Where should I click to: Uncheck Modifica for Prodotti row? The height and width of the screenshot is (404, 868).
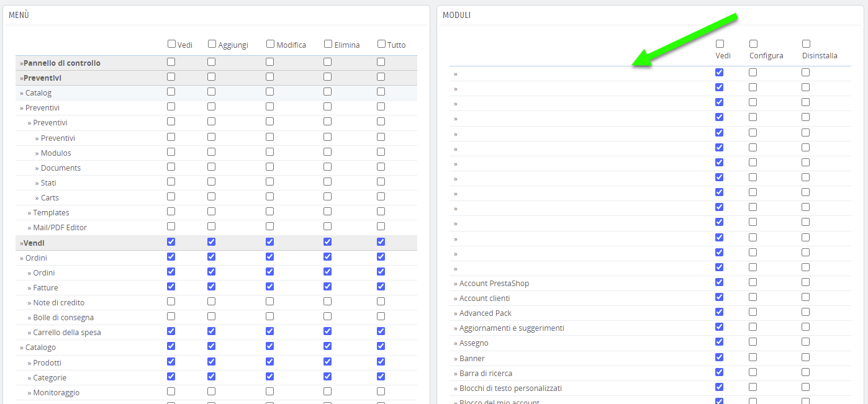[270, 362]
